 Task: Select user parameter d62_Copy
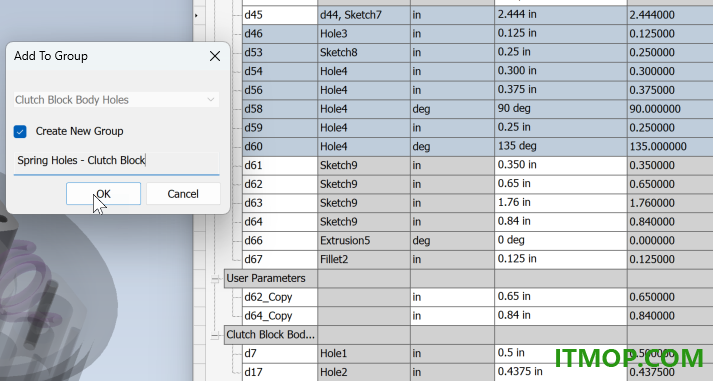[x=280, y=297]
